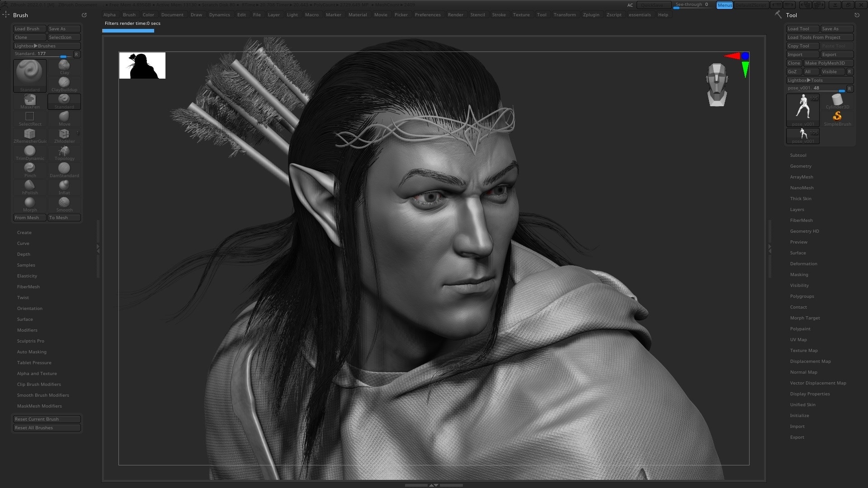Pick the Move brush icon
The height and width of the screenshot is (488, 868).
[x=64, y=117]
